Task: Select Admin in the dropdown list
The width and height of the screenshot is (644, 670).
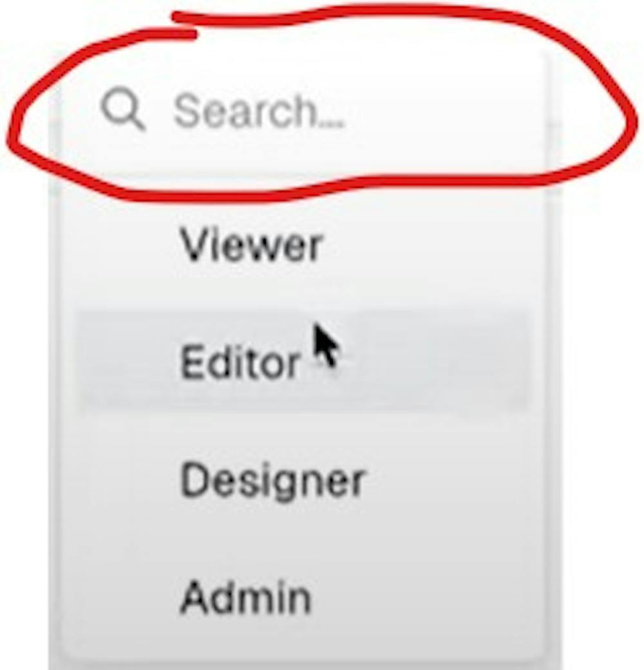Action: coord(303,597)
